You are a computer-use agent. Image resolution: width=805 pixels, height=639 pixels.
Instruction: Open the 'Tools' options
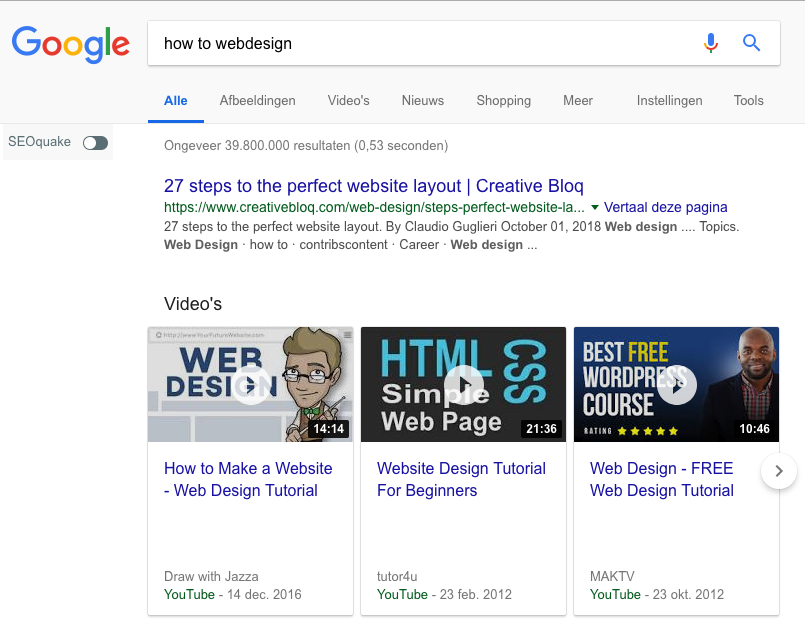[748, 100]
